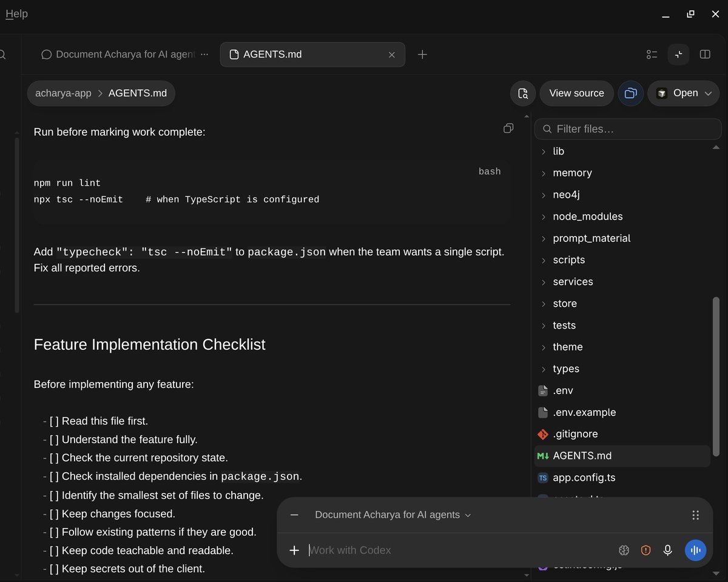This screenshot has height=582, width=728.
Task: Click 'Run before marking work complete:' text
Action: [x=120, y=132]
